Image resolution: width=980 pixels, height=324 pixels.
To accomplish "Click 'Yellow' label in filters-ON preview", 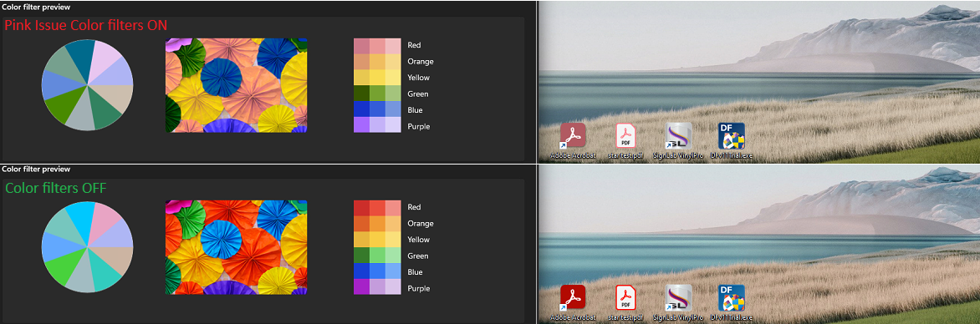I will coord(418,78).
